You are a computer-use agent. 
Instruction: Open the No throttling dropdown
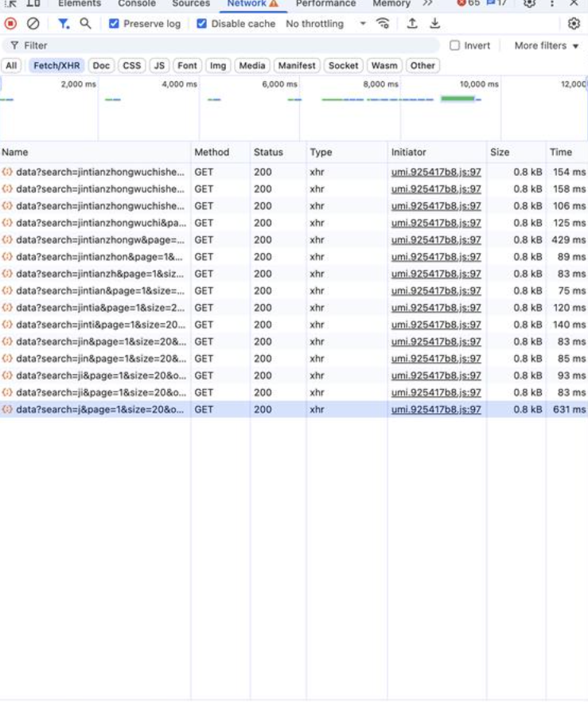[325, 24]
